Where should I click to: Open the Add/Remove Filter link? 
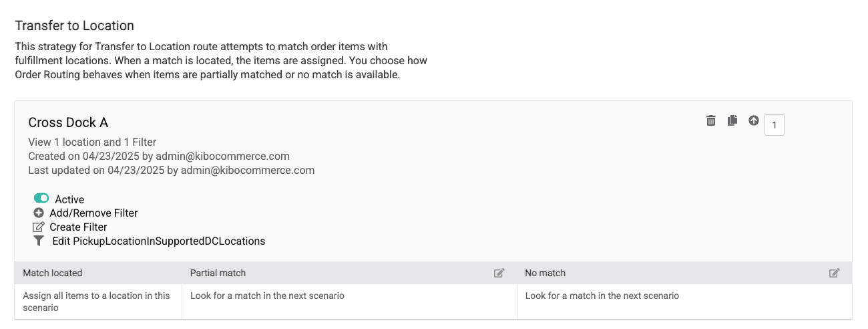click(93, 213)
